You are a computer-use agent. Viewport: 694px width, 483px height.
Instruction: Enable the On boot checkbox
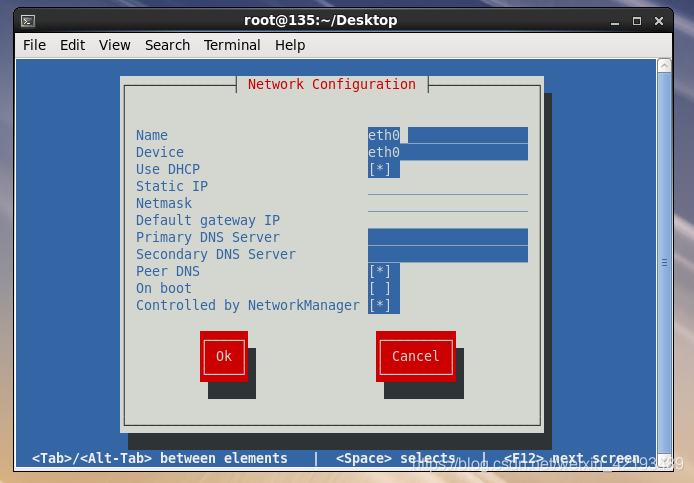click(380, 288)
